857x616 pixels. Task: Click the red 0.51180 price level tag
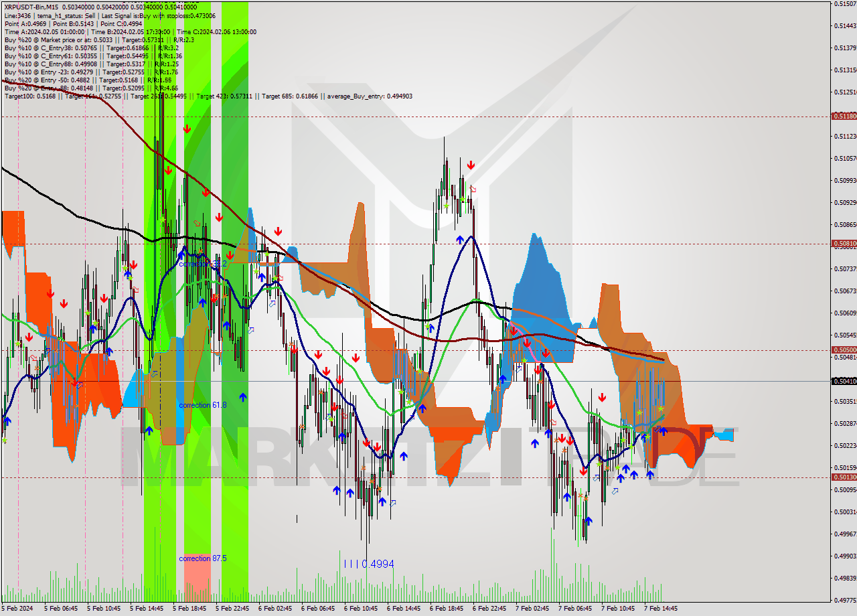click(x=844, y=117)
